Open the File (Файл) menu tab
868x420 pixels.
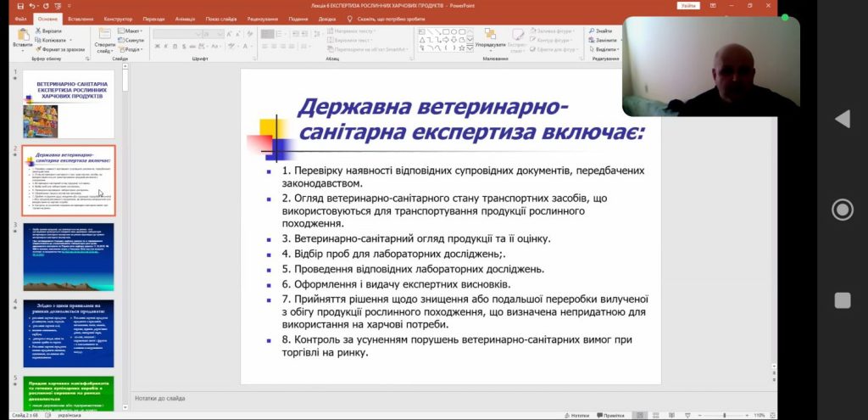(x=20, y=18)
